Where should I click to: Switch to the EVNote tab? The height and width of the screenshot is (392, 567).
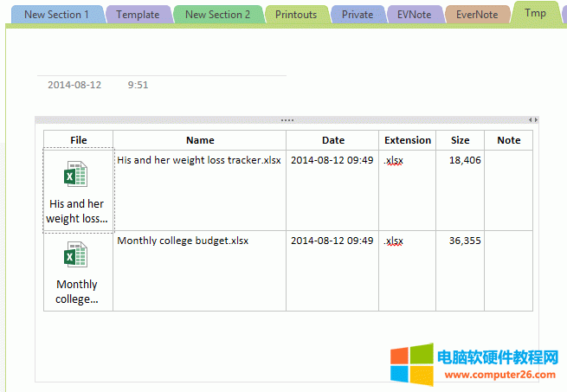coord(416,15)
